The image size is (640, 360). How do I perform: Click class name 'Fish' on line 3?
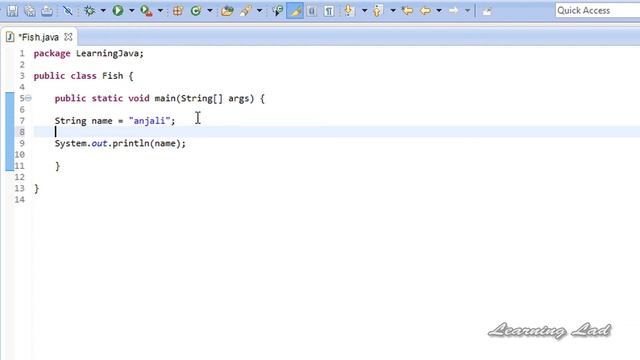point(113,76)
